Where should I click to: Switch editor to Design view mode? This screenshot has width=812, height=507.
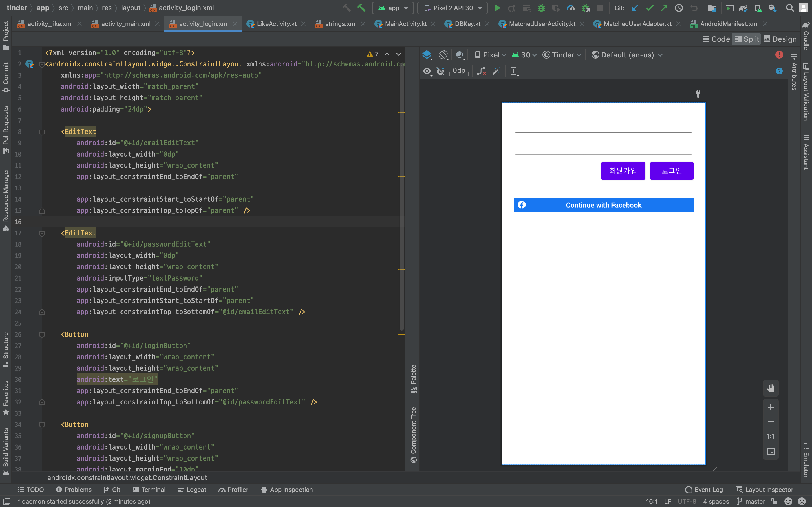point(780,39)
